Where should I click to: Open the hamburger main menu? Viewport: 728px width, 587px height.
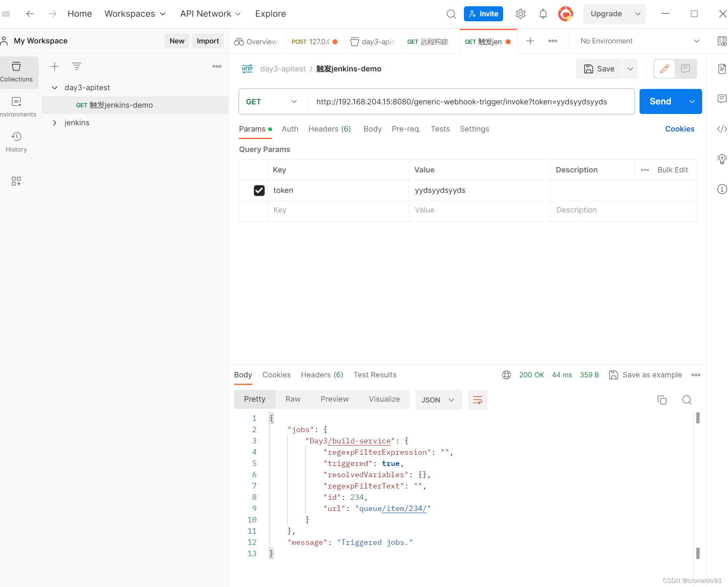[x=6, y=14]
